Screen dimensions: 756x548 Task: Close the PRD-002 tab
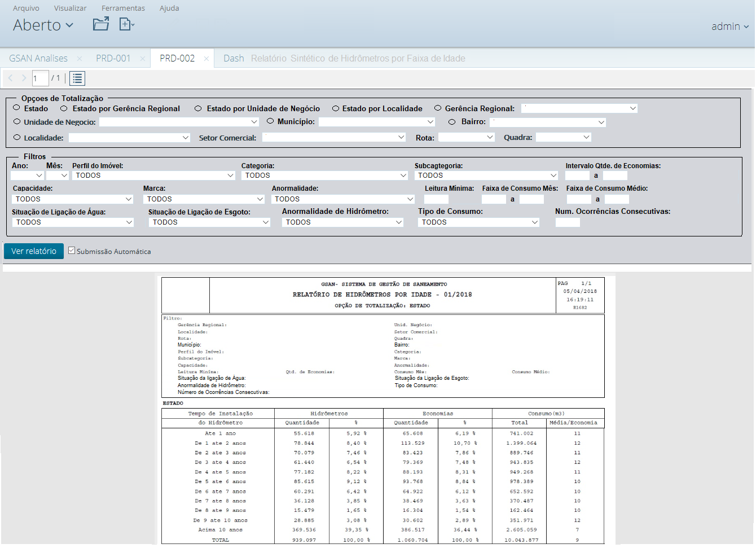coord(206,59)
